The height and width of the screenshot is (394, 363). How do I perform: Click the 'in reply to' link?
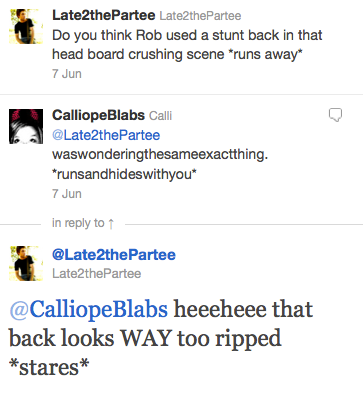pyautogui.click(x=78, y=223)
